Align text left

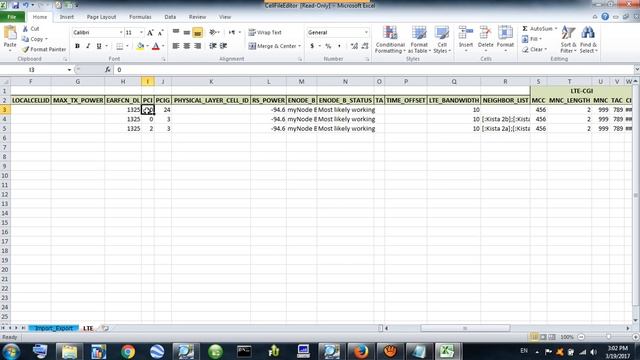pos(176,46)
